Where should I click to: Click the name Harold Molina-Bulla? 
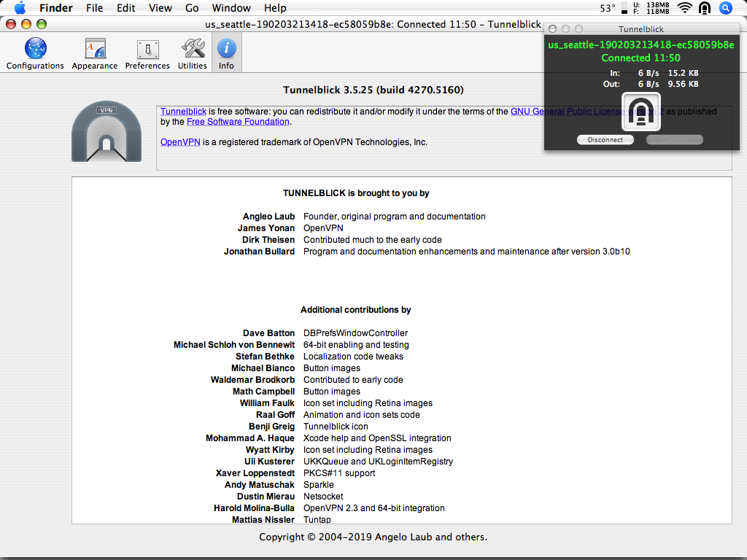[254, 508]
